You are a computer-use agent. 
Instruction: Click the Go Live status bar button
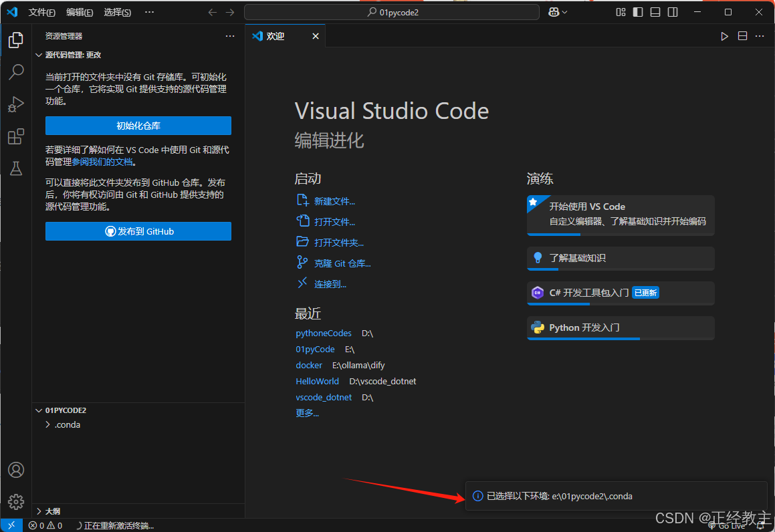click(x=727, y=525)
